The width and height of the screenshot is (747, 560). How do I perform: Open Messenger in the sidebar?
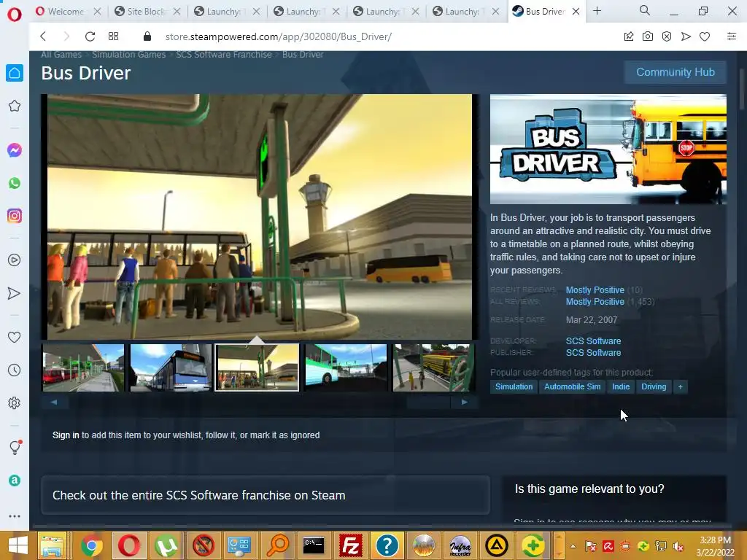click(15, 150)
